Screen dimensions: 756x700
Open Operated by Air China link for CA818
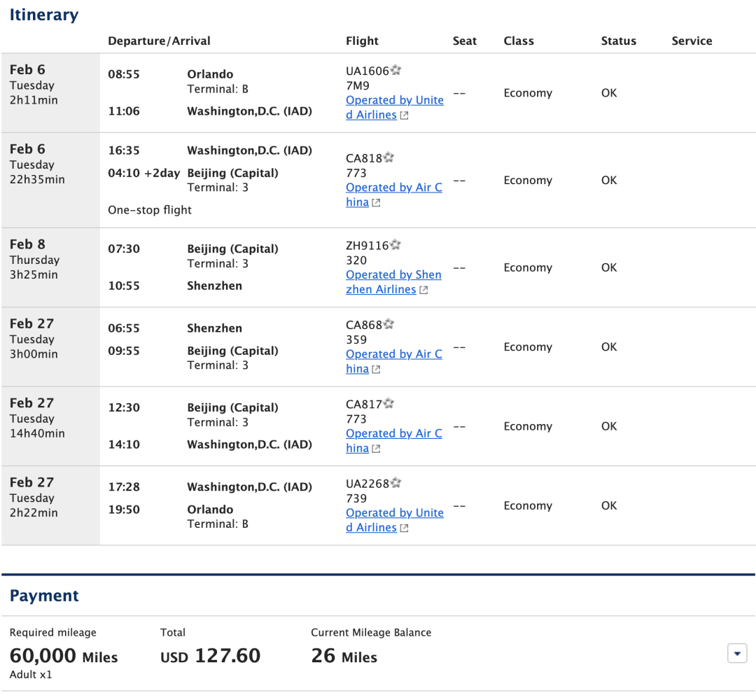point(394,195)
